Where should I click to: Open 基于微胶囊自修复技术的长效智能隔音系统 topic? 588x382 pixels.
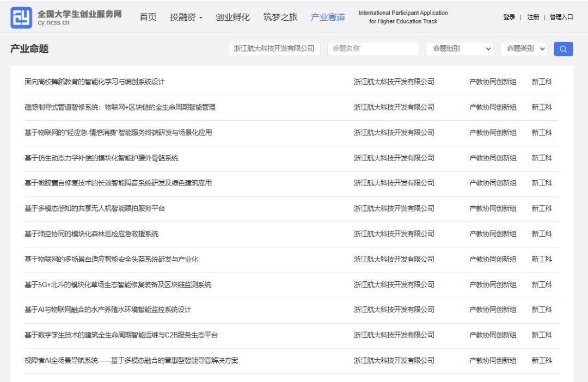click(118, 183)
